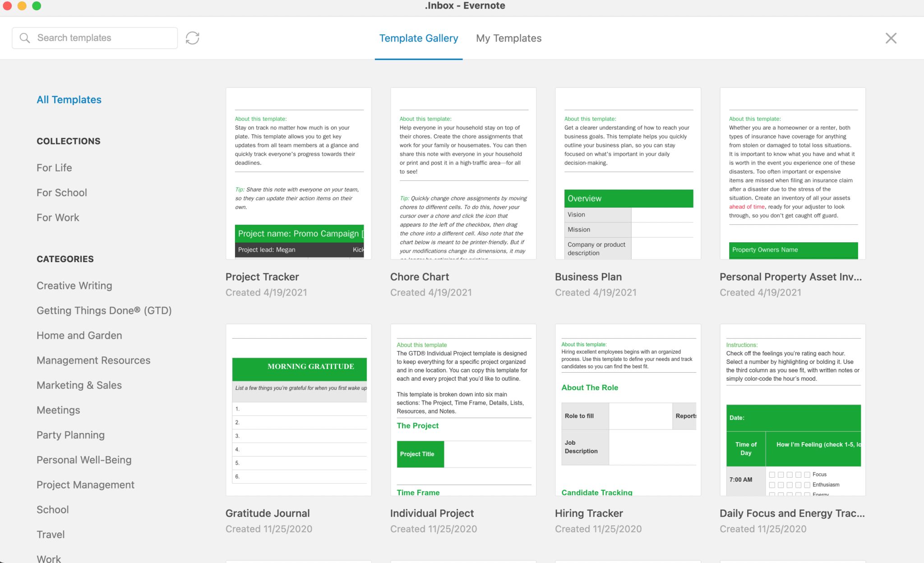
Task: Click the All Templates heading
Action: point(69,99)
